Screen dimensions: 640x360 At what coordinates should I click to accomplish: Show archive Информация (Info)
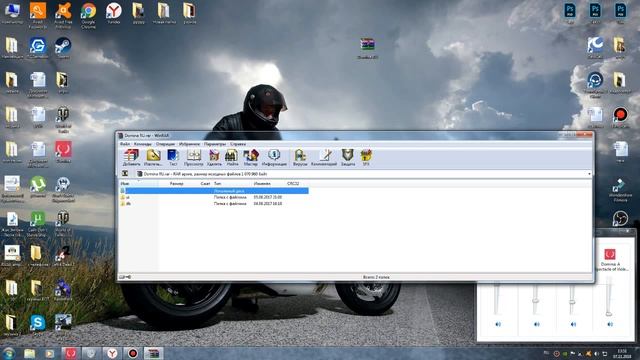274,157
